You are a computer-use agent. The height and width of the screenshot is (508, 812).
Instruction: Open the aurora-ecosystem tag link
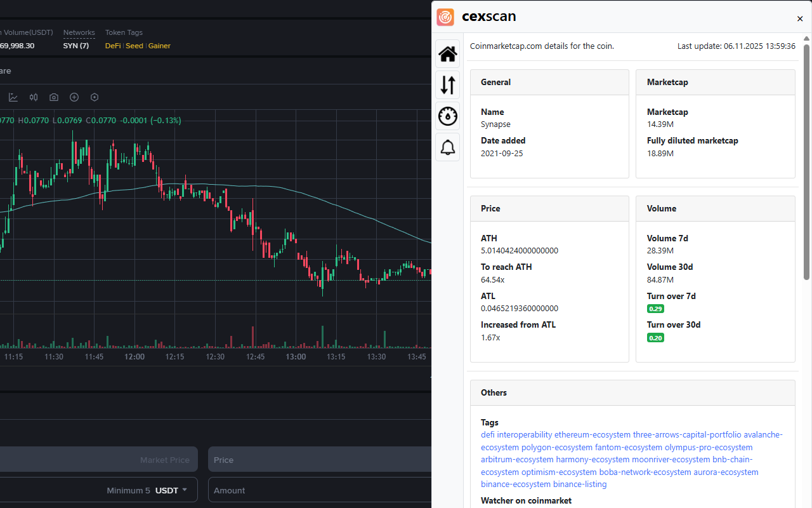coord(726,472)
